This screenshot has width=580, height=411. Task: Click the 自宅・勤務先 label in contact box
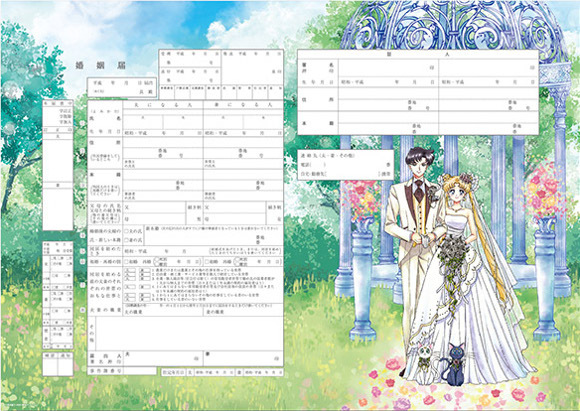pyautogui.click(x=314, y=174)
